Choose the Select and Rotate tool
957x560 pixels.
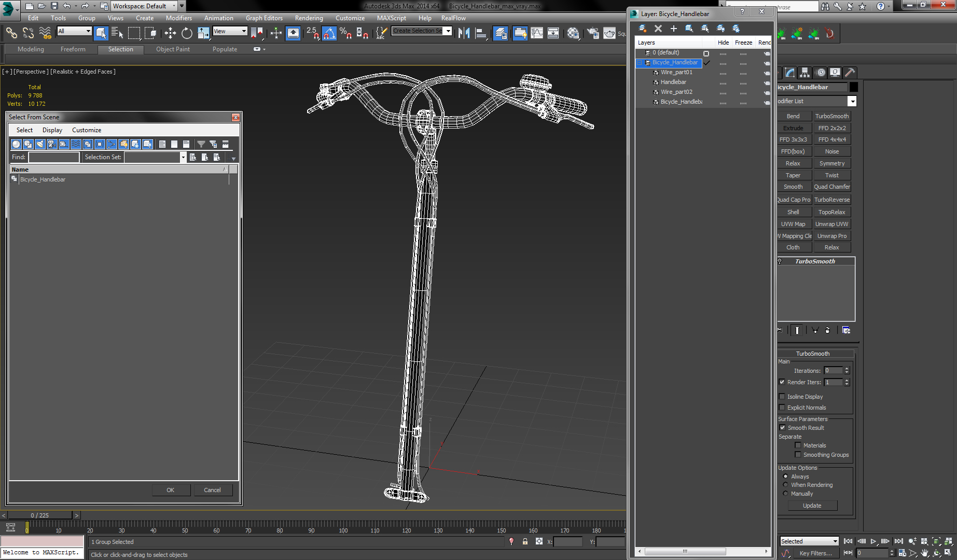coord(187,33)
